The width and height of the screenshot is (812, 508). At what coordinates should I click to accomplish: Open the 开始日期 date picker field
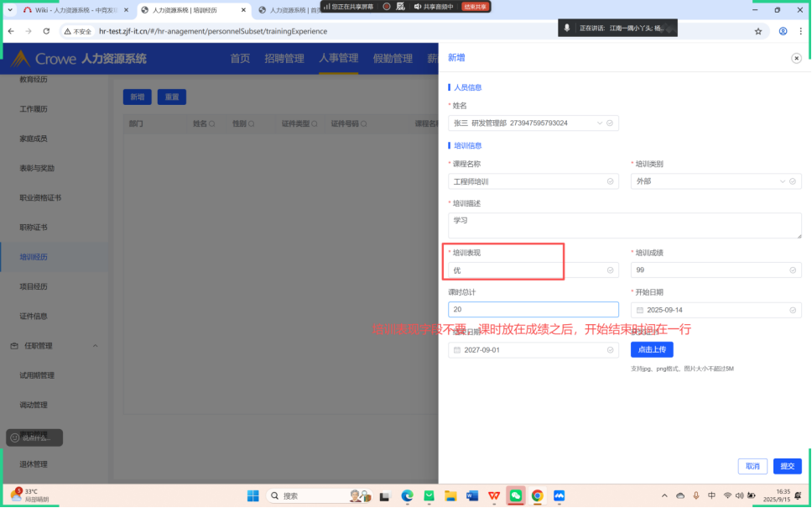pos(716,310)
